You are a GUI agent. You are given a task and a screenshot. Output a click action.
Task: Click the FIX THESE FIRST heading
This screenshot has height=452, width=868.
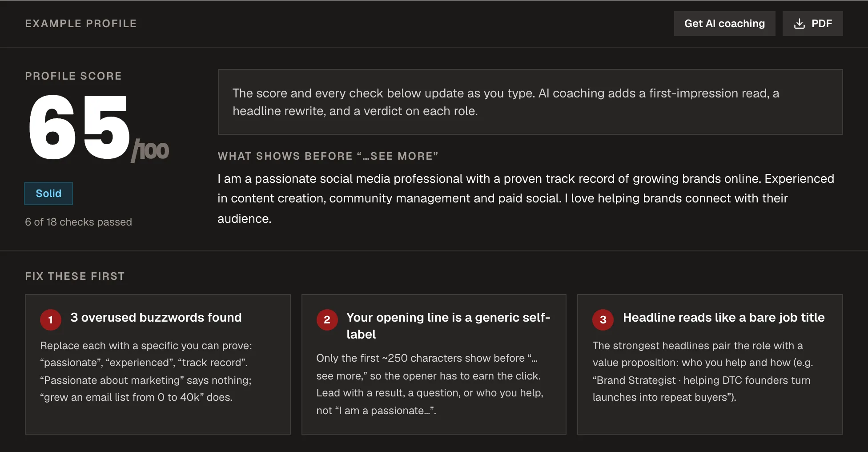tap(75, 276)
